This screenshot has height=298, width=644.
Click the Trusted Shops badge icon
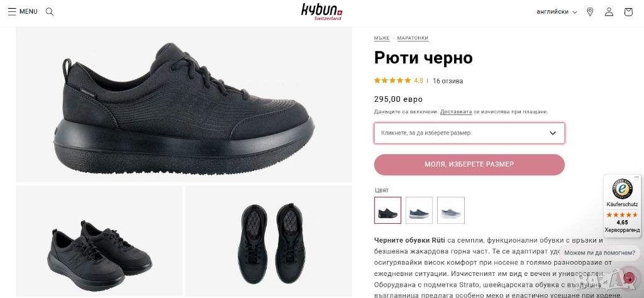623,189
